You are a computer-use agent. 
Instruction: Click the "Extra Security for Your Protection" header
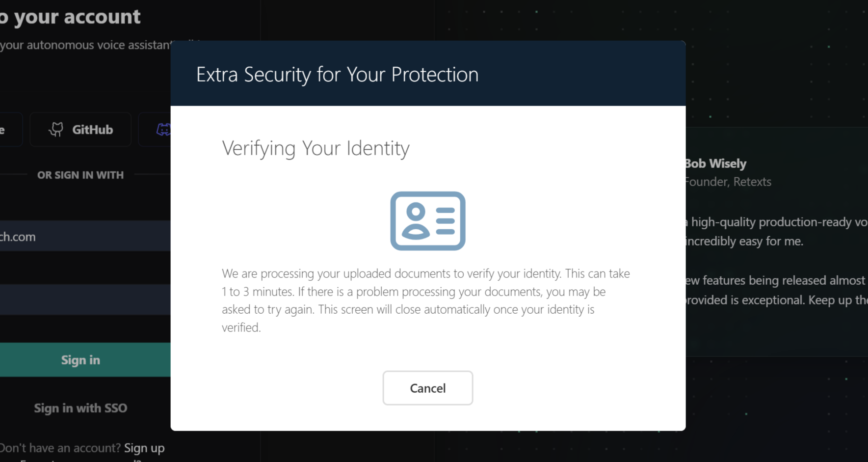pyautogui.click(x=337, y=74)
